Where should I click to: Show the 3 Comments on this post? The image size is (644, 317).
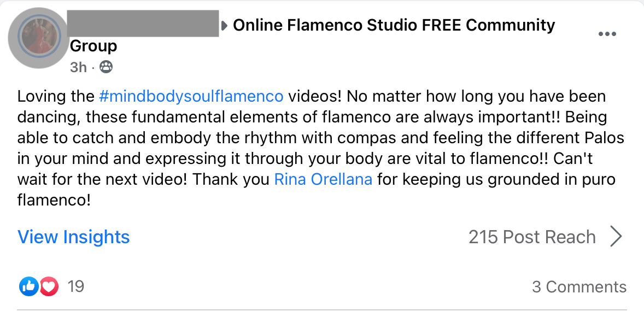tap(579, 287)
